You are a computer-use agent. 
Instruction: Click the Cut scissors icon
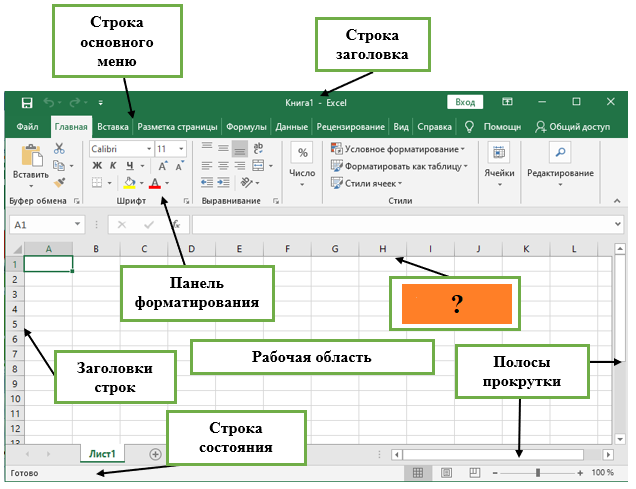point(59,149)
